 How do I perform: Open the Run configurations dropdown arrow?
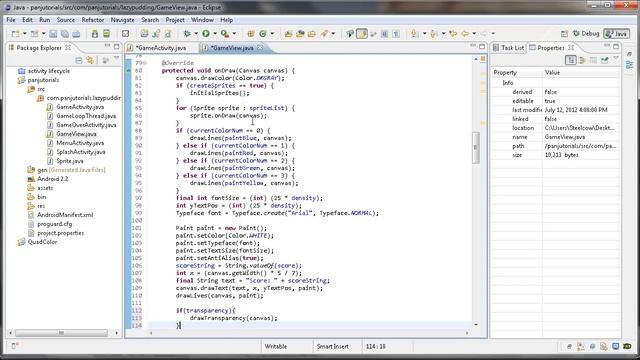pos(215,34)
